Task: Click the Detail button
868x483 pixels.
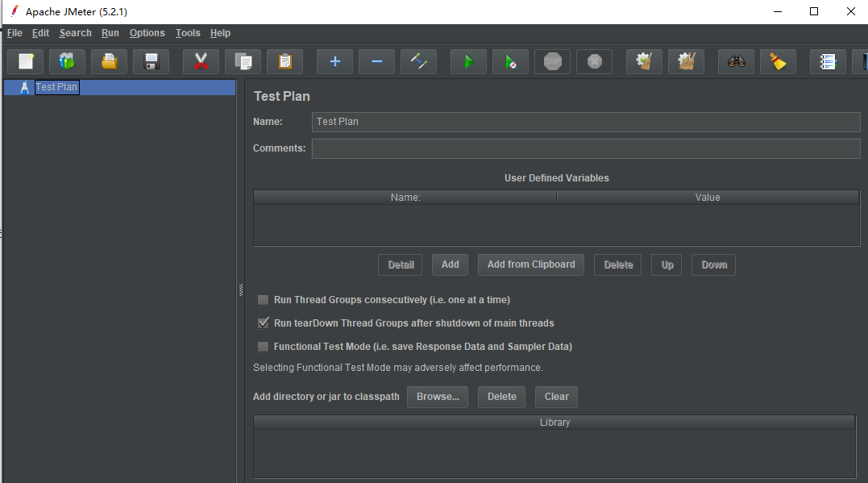Action: pos(401,264)
